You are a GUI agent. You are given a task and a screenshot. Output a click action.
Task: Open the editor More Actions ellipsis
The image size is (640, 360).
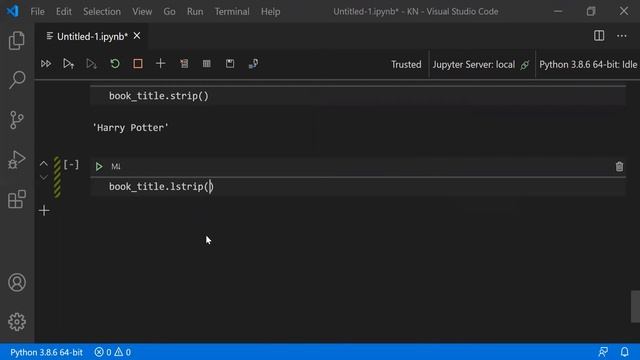click(622, 36)
